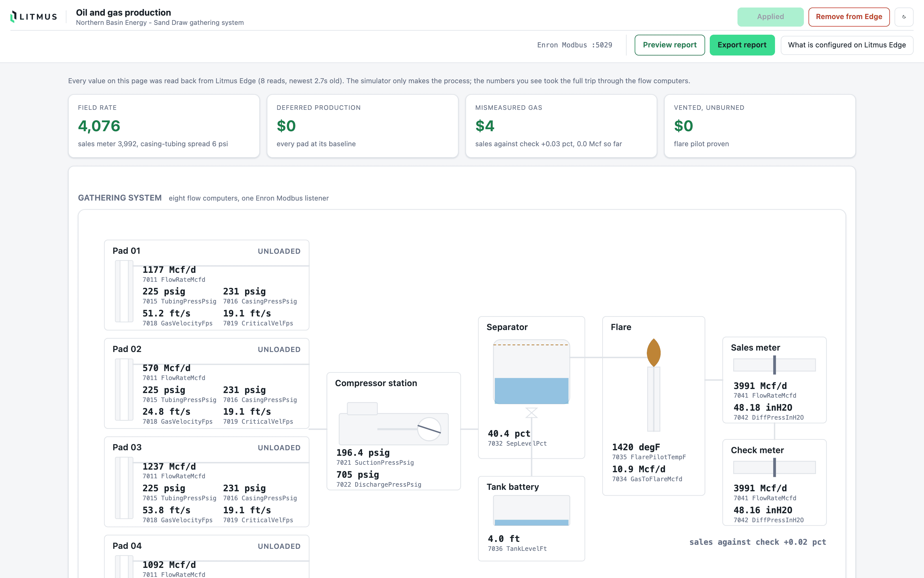Open the Preview report
Viewport: 924px width, 578px height.
click(x=669, y=45)
